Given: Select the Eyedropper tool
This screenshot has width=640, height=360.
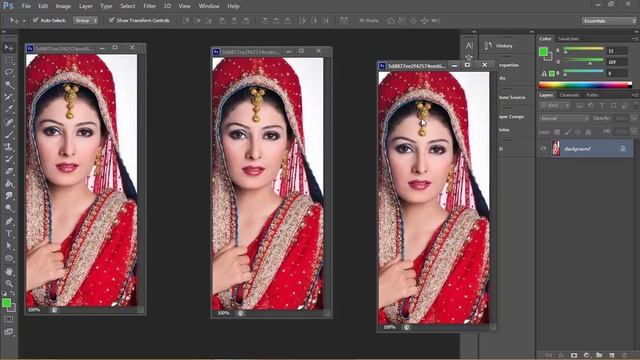Looking at the screenshot, I should pos(9,109).
